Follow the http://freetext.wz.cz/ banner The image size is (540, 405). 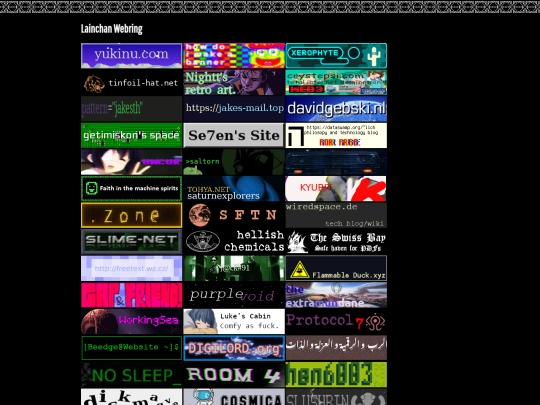(132, 268)
